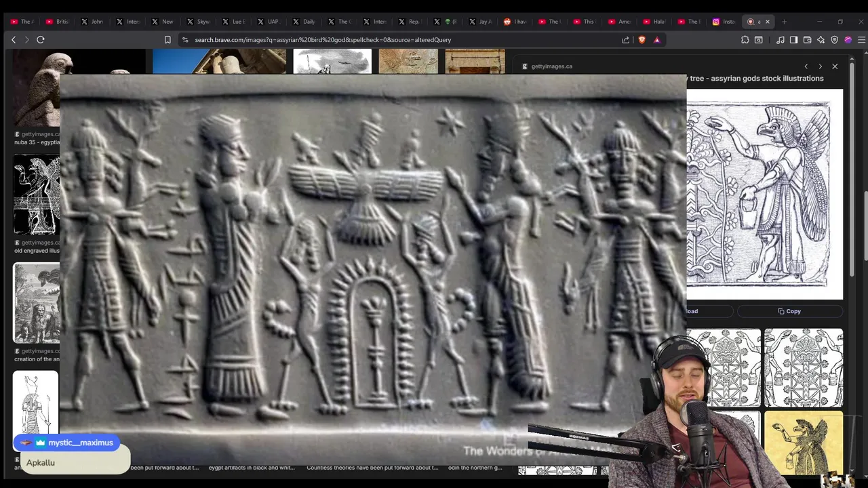Copy the previewed image with Copy button
868x488 pixels.
789,311
